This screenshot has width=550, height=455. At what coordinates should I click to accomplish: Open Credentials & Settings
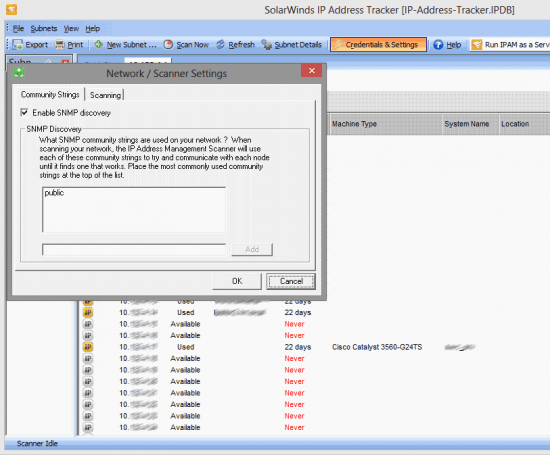(378, 45)
